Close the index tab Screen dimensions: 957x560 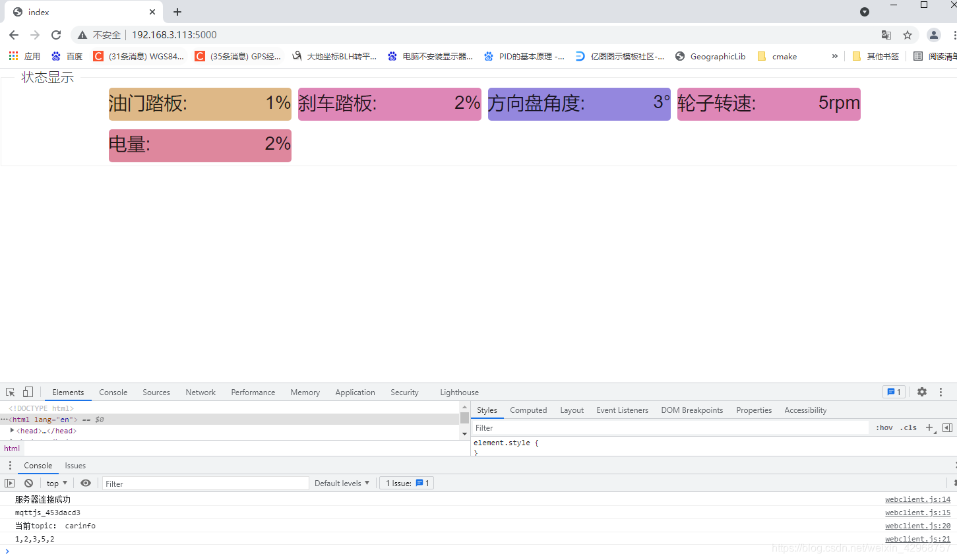click(152, 12)
